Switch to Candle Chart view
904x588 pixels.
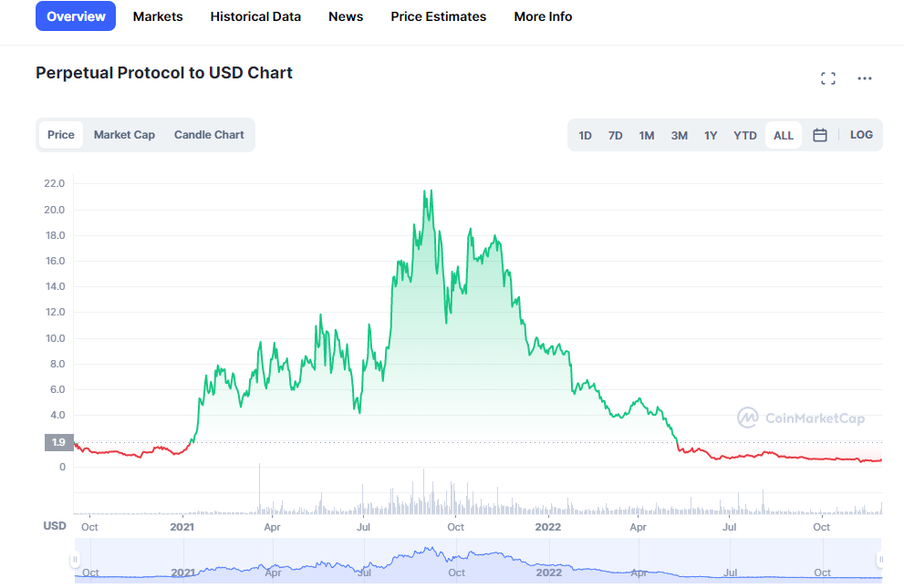tap(209, 135)
